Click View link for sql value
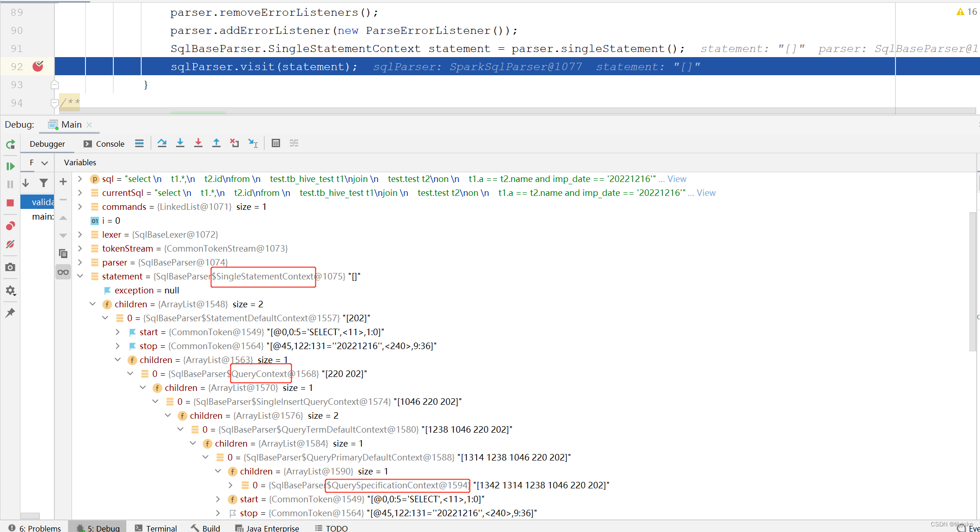 (x=677, y=179)
